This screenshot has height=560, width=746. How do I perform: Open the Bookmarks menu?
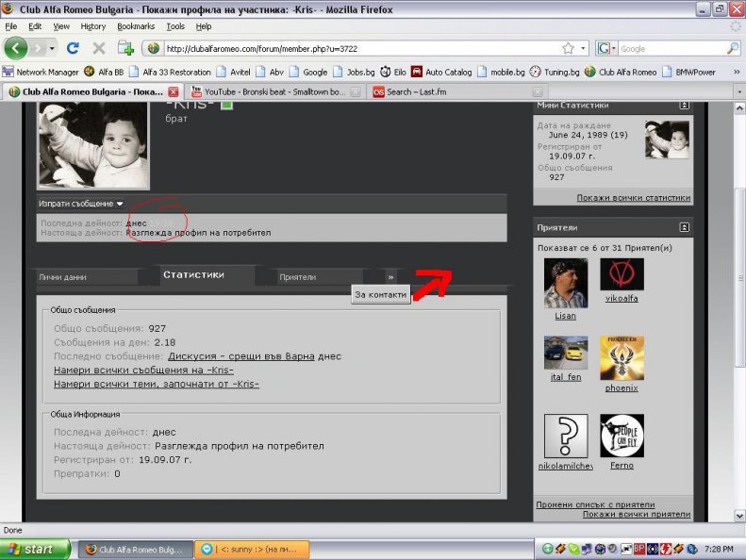click(x=136, y=26)
